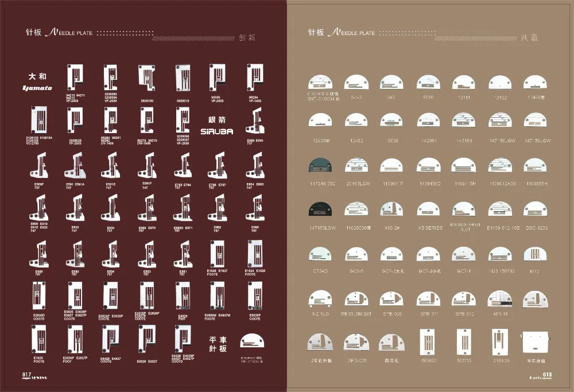Select the GC8-5 needle plate image

pyautogui.click(x=356, y=254)
